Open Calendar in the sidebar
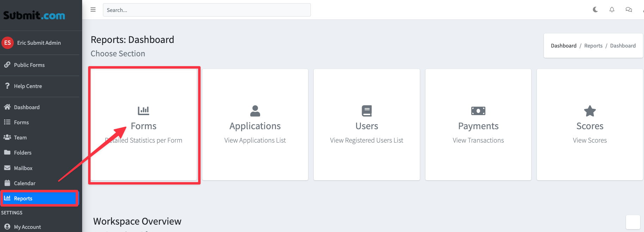The image size is (644, 232). [25, 183]
